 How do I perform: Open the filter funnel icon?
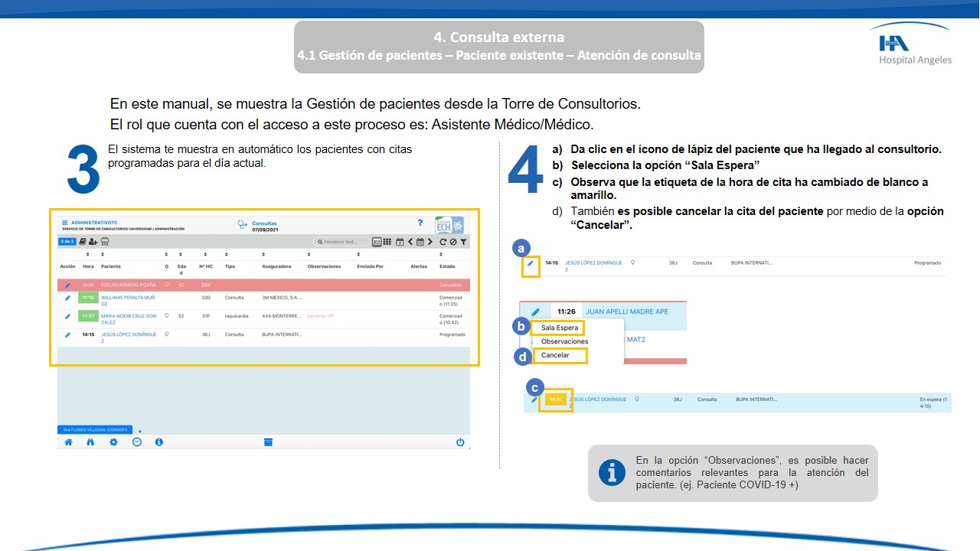463,242
